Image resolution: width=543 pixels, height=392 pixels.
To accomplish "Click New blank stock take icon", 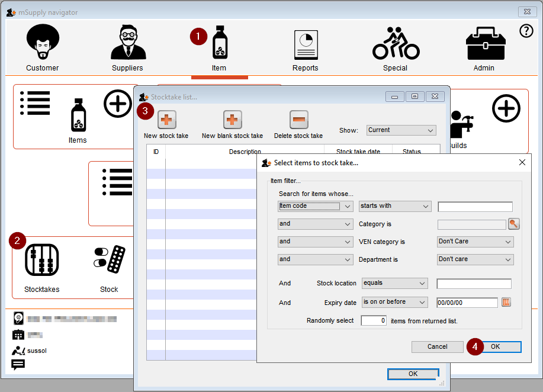I will click(x=232, y=121).
